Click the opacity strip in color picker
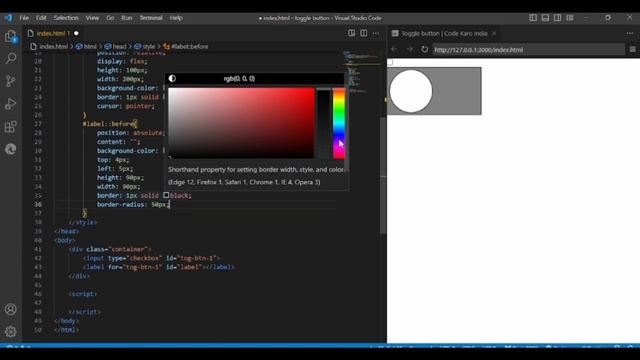The width and height of the screenshot is (640, 360). coord(324,123)
